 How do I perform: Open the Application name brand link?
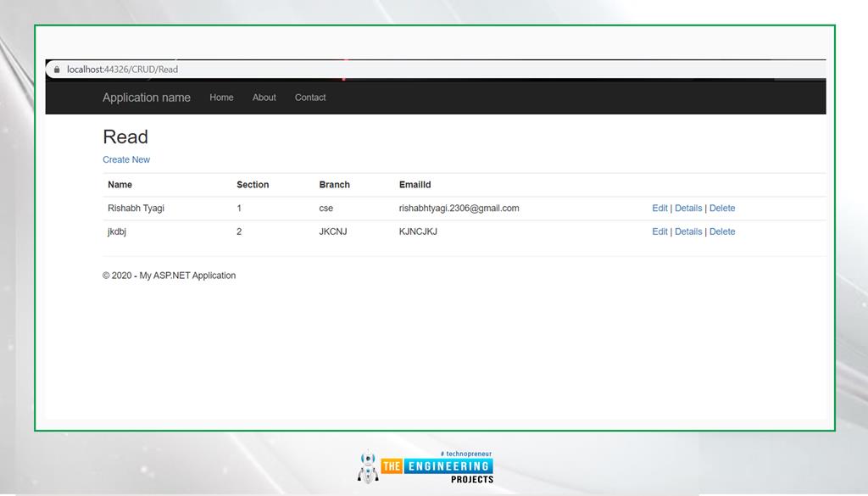(147, 98)
